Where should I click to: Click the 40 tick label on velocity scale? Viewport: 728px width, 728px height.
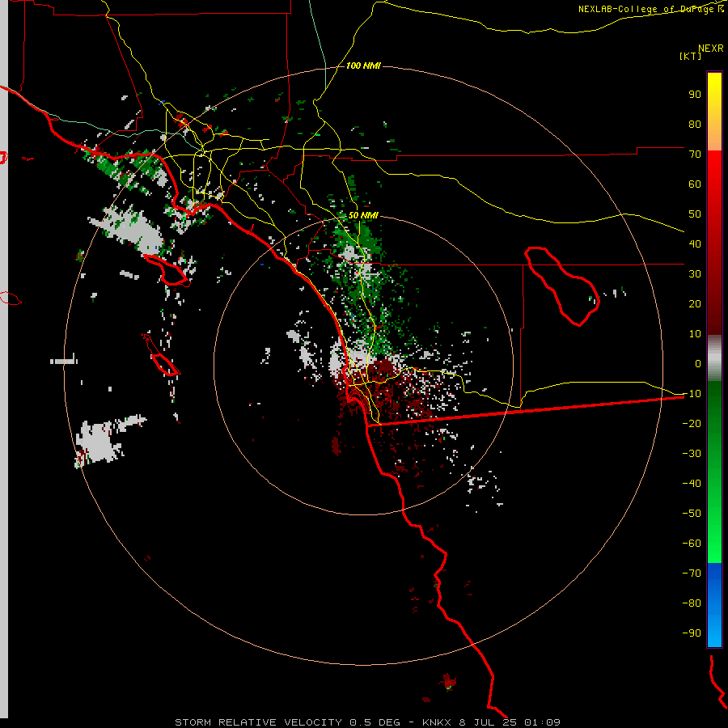[695, 243]
